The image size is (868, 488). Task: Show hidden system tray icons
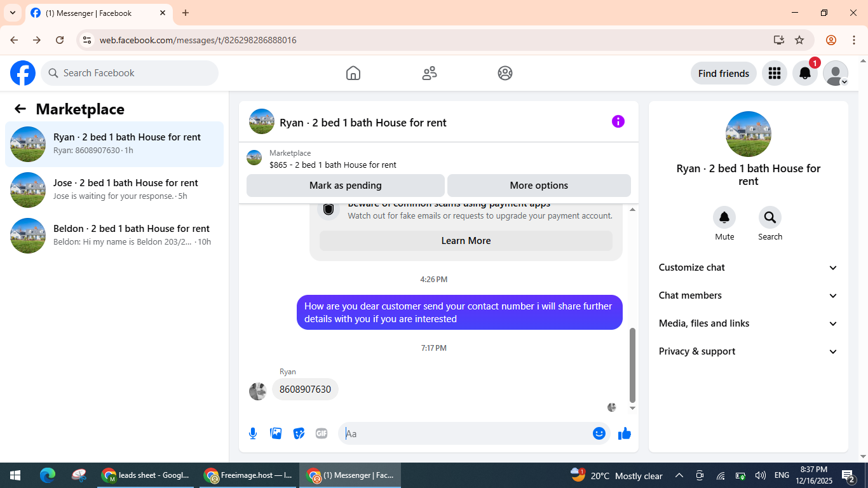[x=679, y=475]
